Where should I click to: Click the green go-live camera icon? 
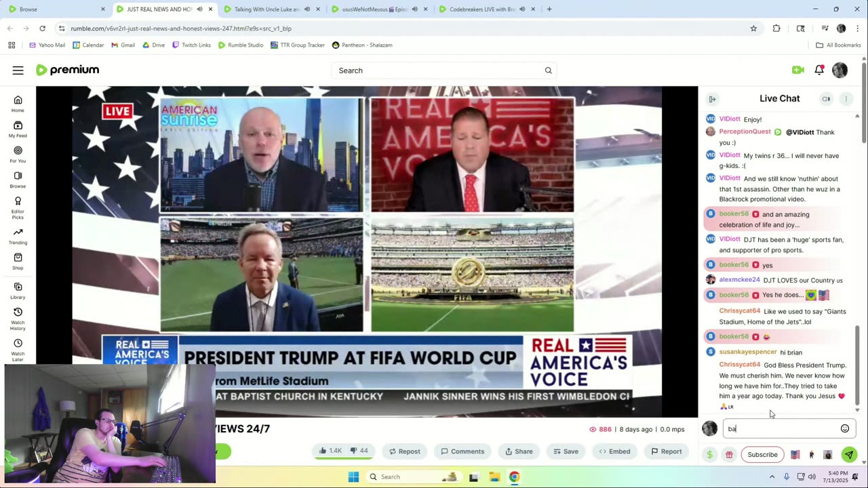pos(798,70)
